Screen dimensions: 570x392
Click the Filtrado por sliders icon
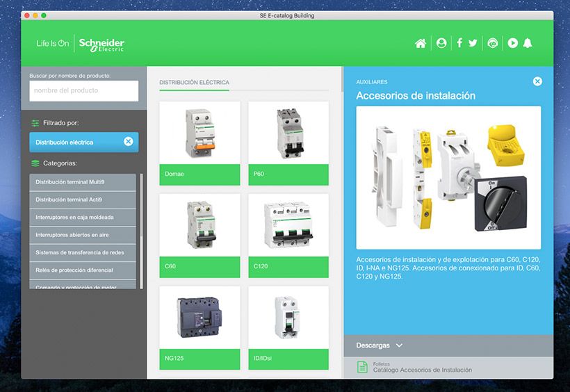(35, 123)
